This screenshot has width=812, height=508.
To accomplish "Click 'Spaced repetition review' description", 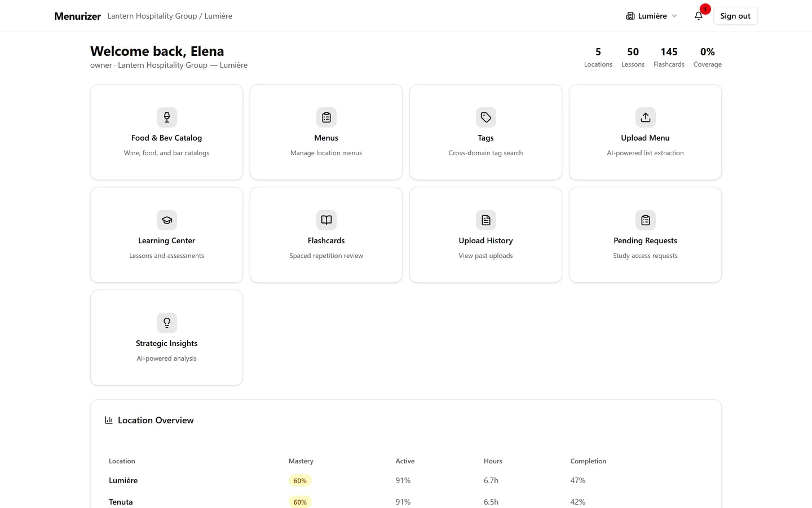I will pyautogui.click(x=326, y=256).
